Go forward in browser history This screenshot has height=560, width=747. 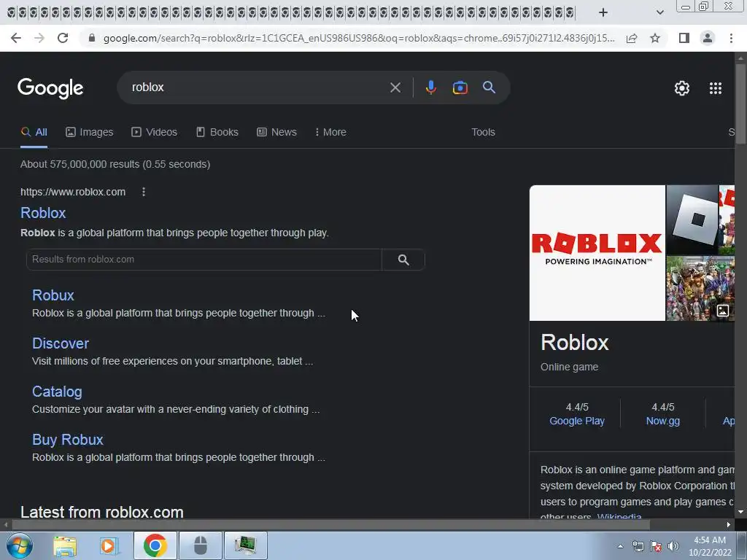(39, 38)
